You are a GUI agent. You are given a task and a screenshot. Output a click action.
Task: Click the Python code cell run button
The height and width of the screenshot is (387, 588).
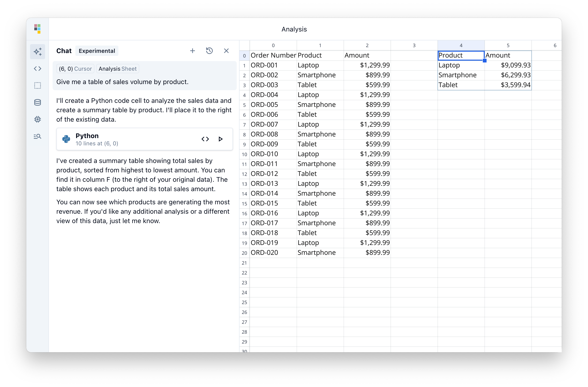click(221, 139)
